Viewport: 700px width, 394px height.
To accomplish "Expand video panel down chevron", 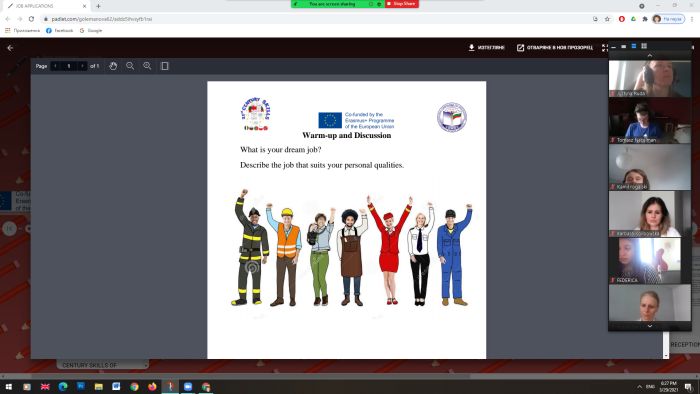I will coord(650,326).
